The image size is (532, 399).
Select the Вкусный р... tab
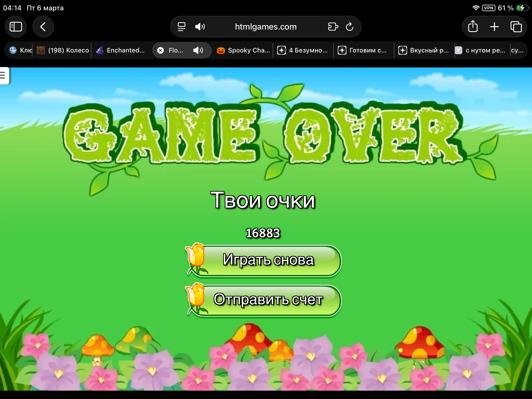point(424,50)
